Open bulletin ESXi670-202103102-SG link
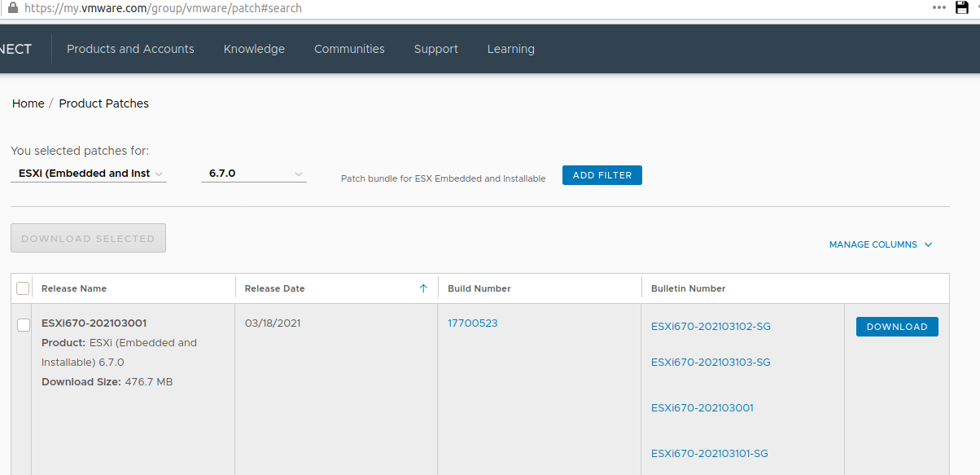The width and height of the screenshot is (980, 475). coord(711,327)
